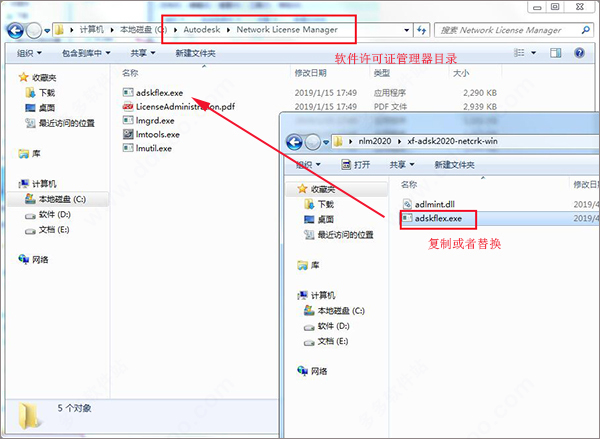Select 本地磁盘 (C:) in left navigation pane
The height and width of the screenshot is (439, 600).
pos(55,199)
